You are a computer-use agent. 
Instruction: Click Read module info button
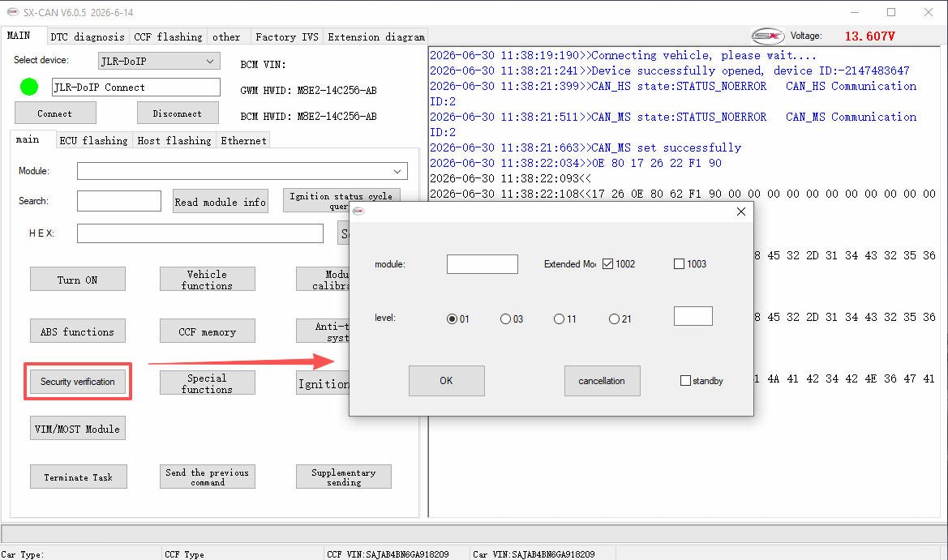click(220, 203)
